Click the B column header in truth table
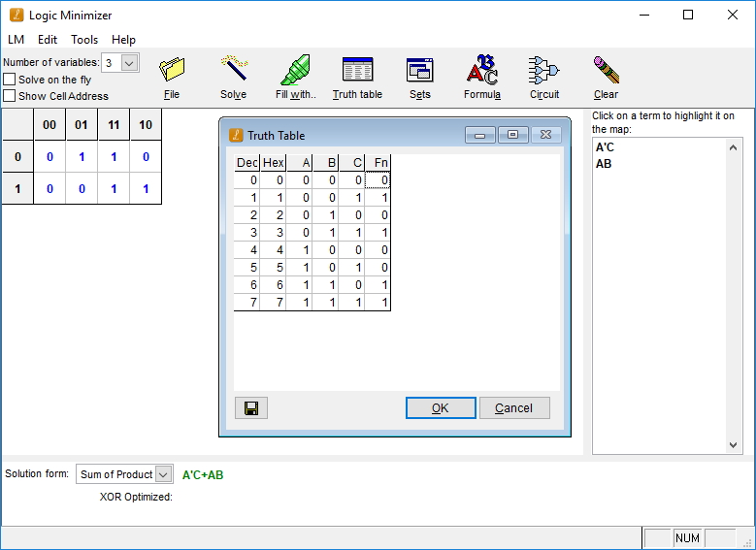756x550 pixels. [x=325, y=163]
